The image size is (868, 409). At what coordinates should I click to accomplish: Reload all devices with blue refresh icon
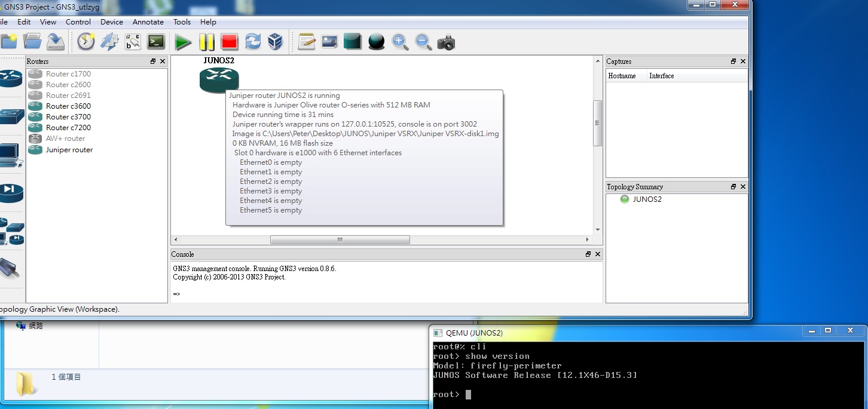(x=253, y=42)
